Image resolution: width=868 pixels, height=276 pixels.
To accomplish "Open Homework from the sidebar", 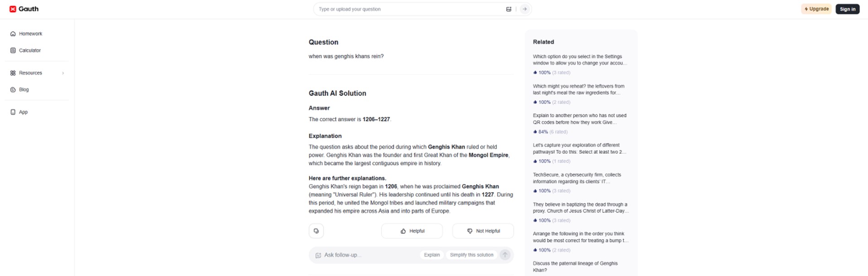I will (x=30, y=34).
